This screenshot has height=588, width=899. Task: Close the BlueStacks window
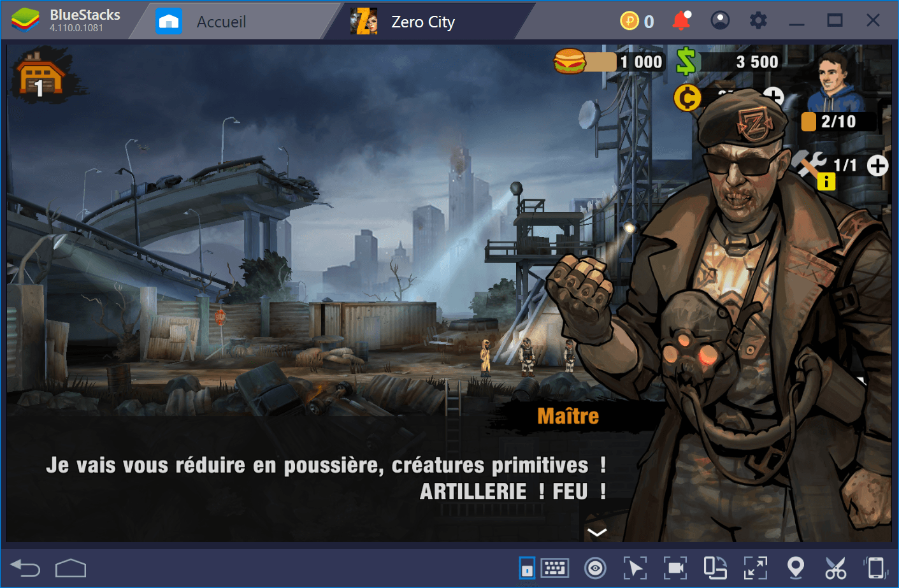click(873, 21)
